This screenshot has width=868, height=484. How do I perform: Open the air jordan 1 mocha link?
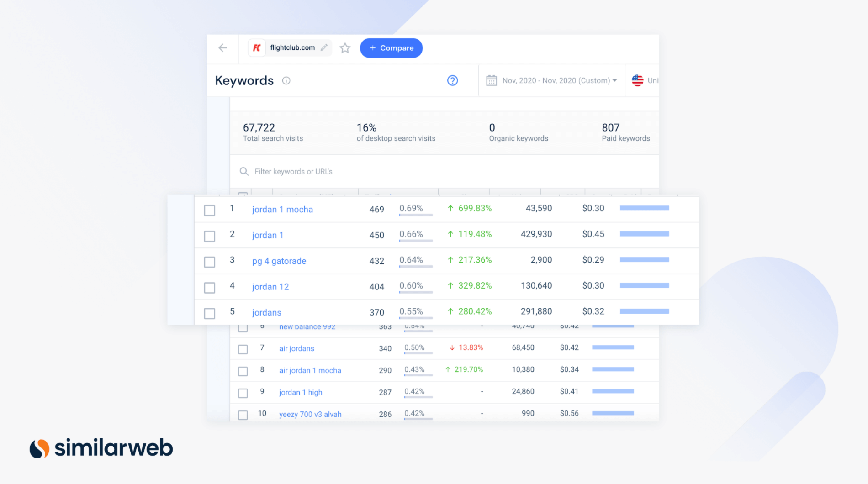[x=310, y=370]
